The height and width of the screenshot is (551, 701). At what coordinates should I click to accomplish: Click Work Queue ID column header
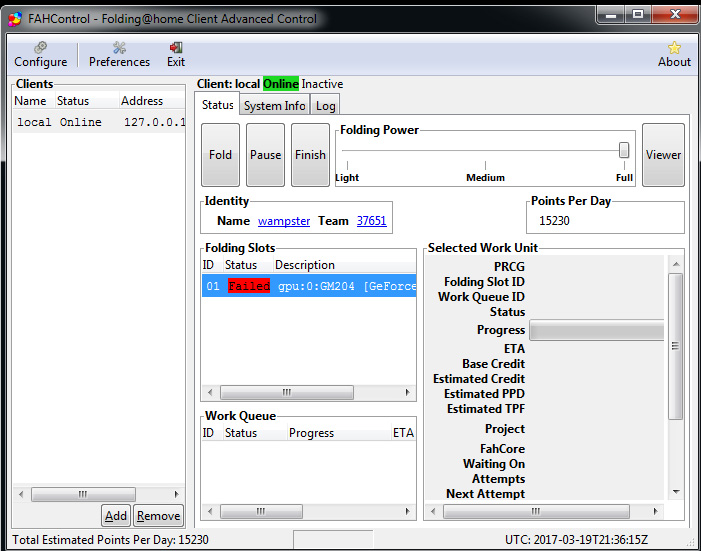(x=212, y=433)
